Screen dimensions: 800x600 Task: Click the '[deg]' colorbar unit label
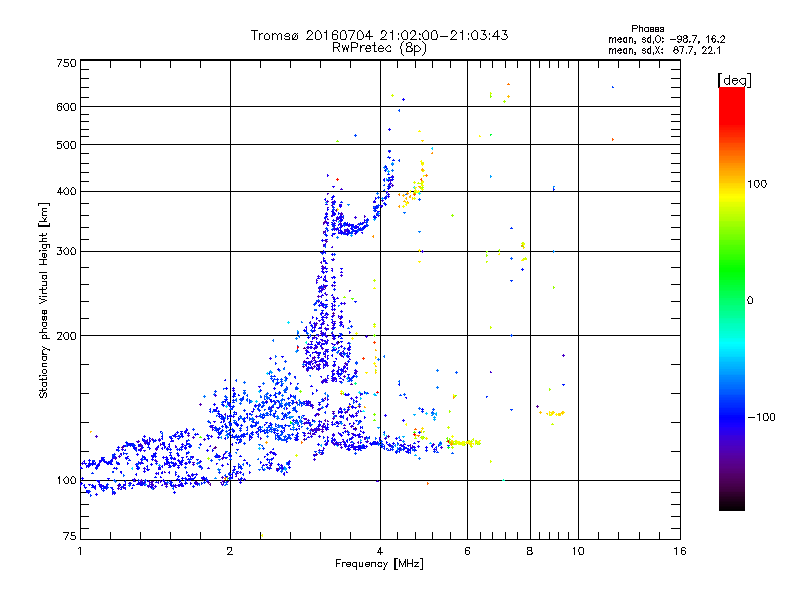pyautogui.click(x=734, y=80)
